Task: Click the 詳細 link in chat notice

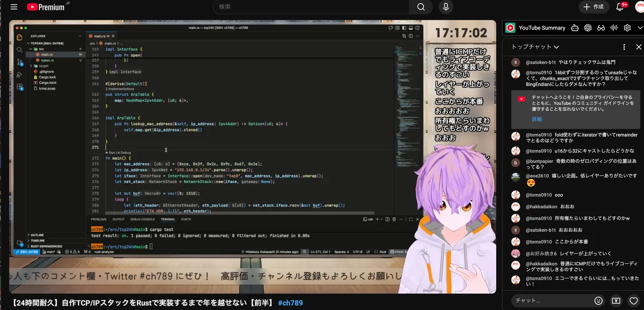Action: click(537, 119)
